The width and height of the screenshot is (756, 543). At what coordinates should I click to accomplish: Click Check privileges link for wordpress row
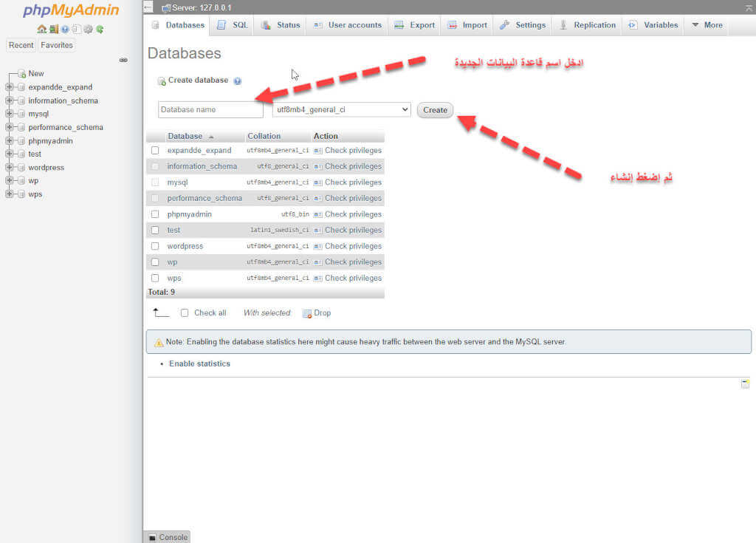click(353, 246)
